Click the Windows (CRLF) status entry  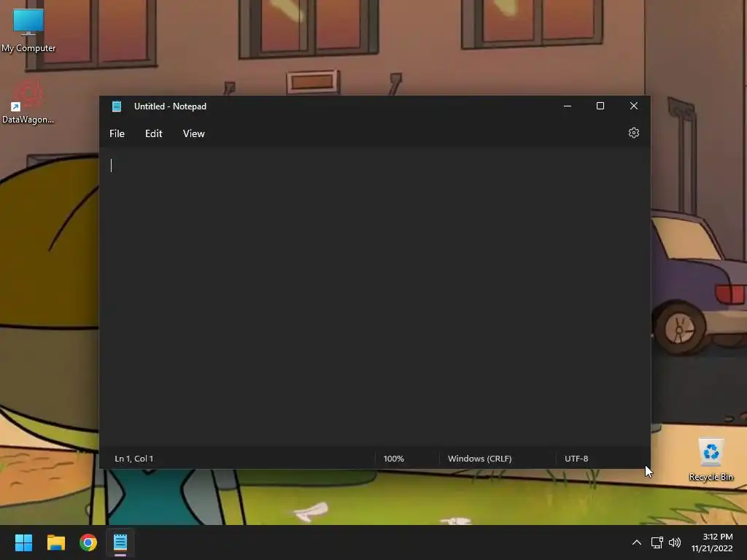click(479, 459)
